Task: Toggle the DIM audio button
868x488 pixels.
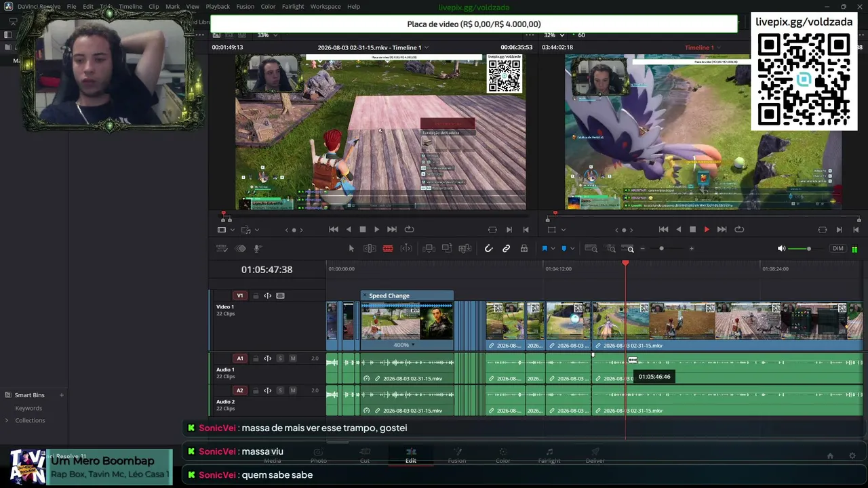Action: point(838,249)
